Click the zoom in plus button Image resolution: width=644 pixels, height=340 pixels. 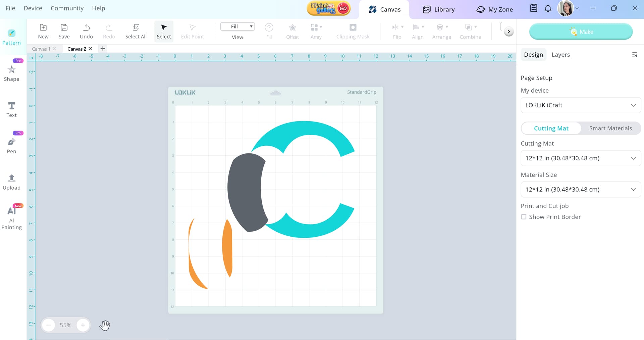tap(83, 325)
